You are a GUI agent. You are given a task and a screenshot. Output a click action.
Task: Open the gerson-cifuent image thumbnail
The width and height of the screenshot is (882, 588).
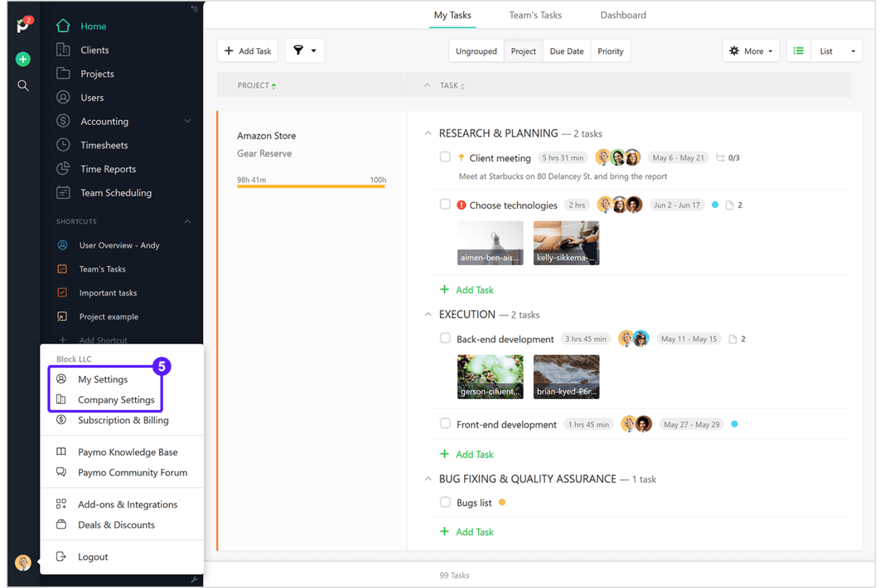click(490, 377)
